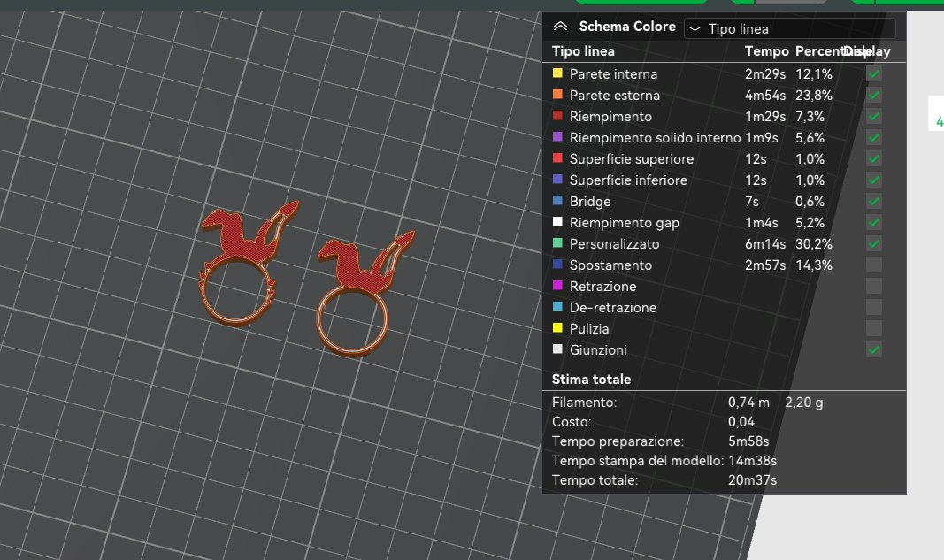Enable Spostamento display checkbox
This screenshot has width=944, height=560.
(x=874, y=265)
